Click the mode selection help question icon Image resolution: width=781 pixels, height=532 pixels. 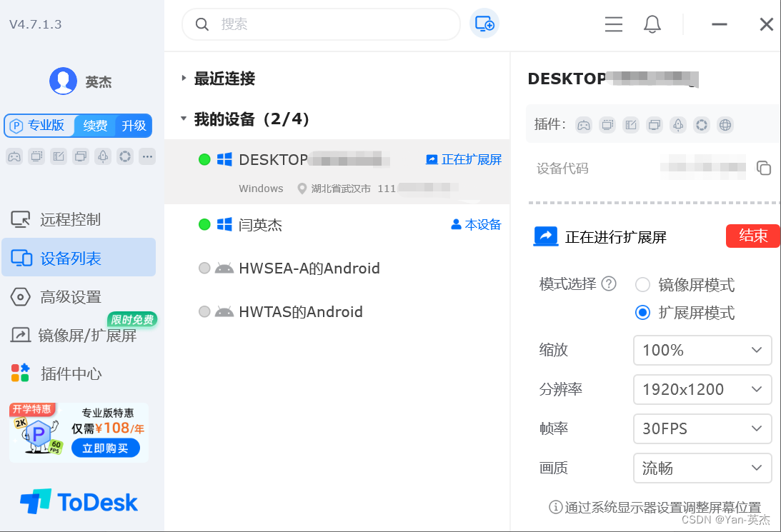(x=609, y=283)
